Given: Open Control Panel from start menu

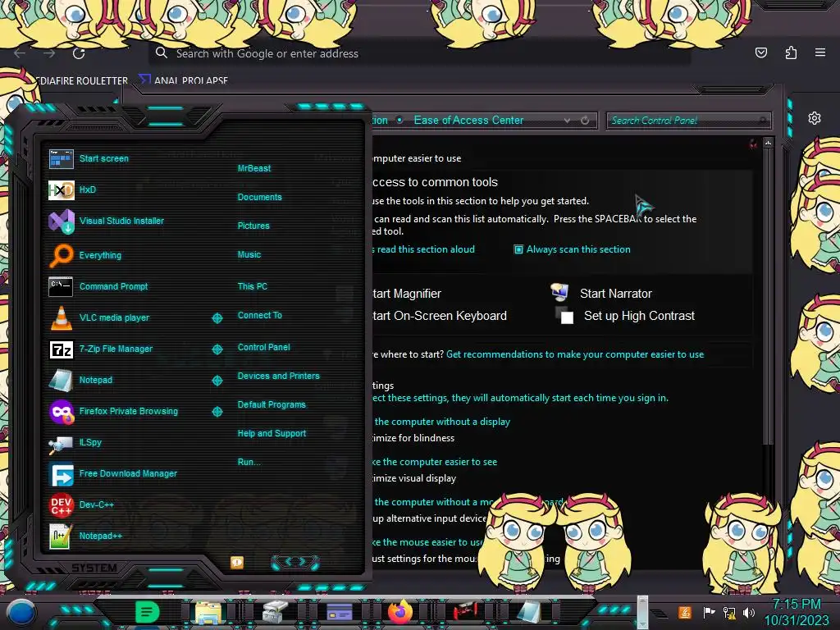Looking at the screenshot, I should [263, 347].
